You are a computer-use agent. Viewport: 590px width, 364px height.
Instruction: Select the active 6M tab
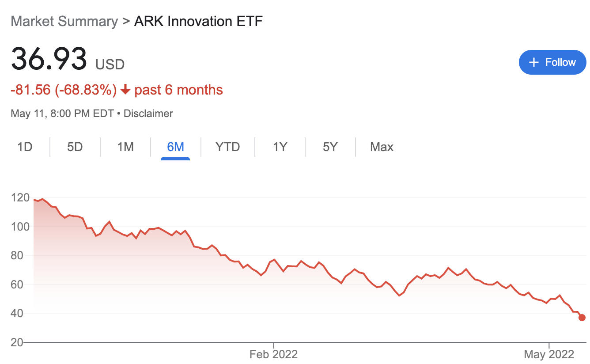coord(175,147)
